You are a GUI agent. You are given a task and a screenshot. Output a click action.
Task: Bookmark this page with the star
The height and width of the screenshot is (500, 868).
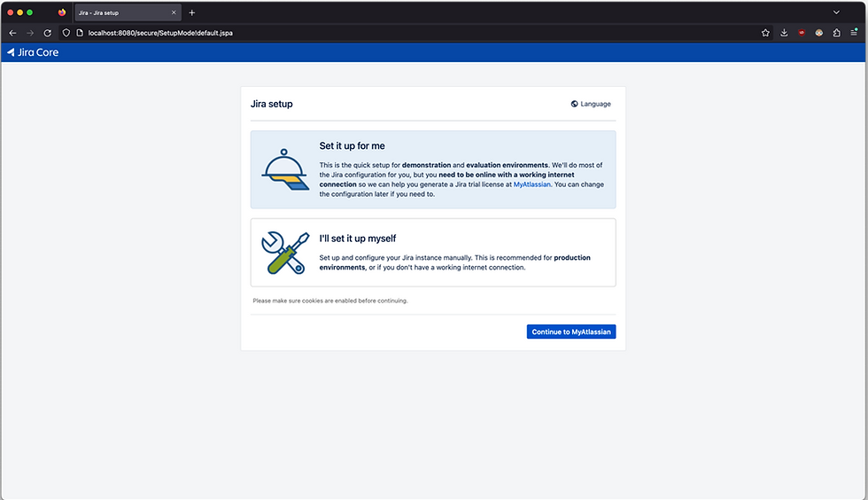tap(765, 33)
